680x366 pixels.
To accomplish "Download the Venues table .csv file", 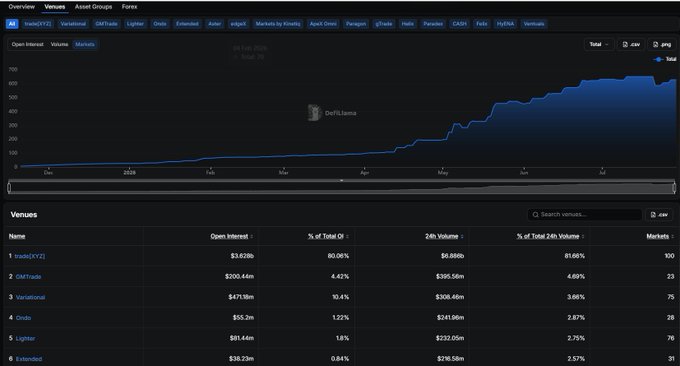I will point(659,215).
